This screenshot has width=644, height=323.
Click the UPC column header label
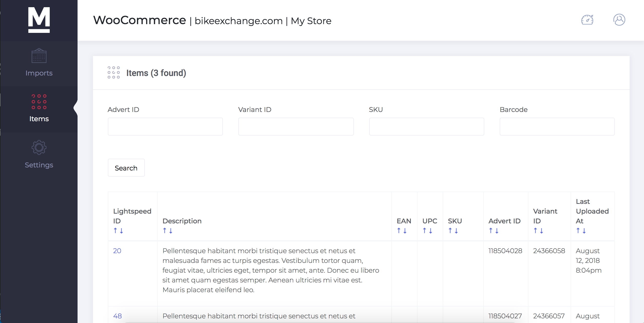pyautogui.click(x=430, y=221)
